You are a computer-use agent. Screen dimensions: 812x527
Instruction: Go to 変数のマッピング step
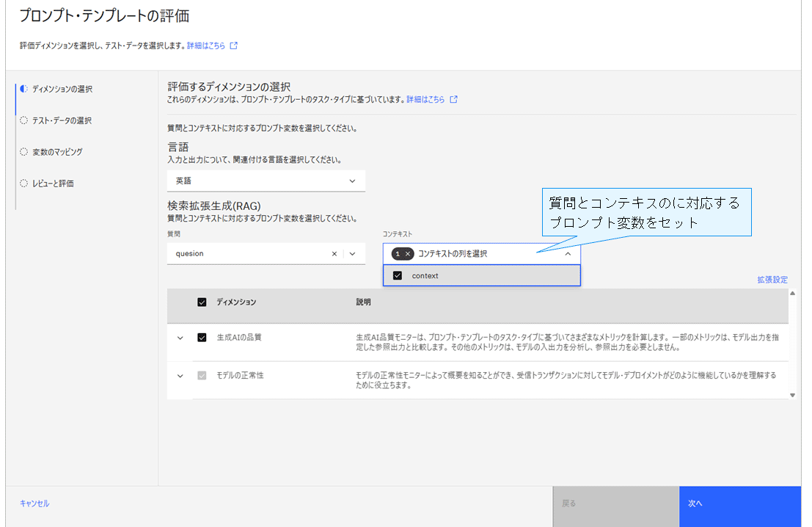click(57, 152)
